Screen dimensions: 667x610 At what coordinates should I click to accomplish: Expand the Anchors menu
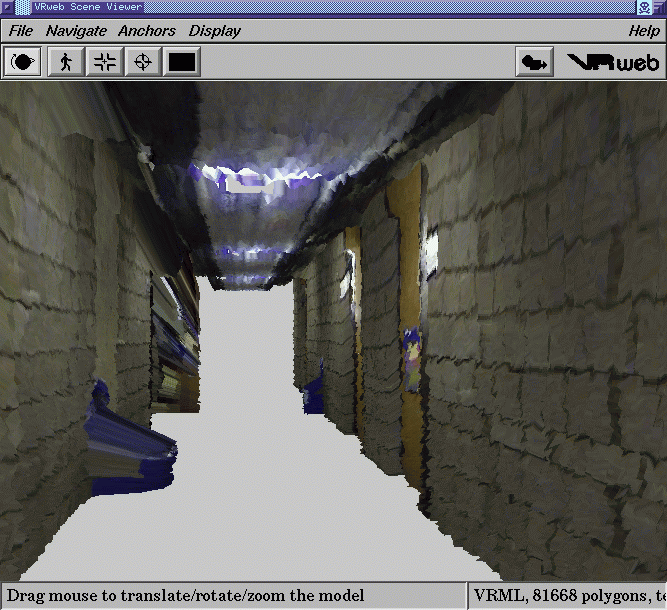pyautogui.click(x=147, y=31)
